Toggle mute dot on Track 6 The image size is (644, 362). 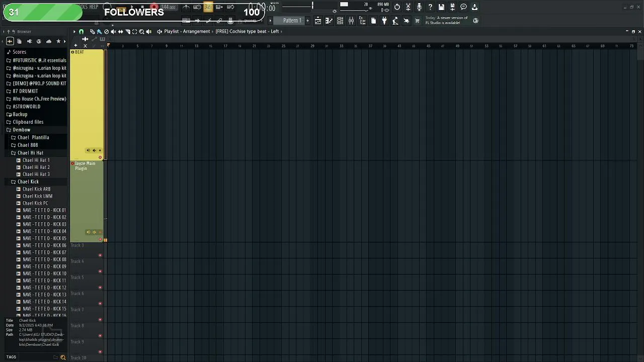[100, 304]
